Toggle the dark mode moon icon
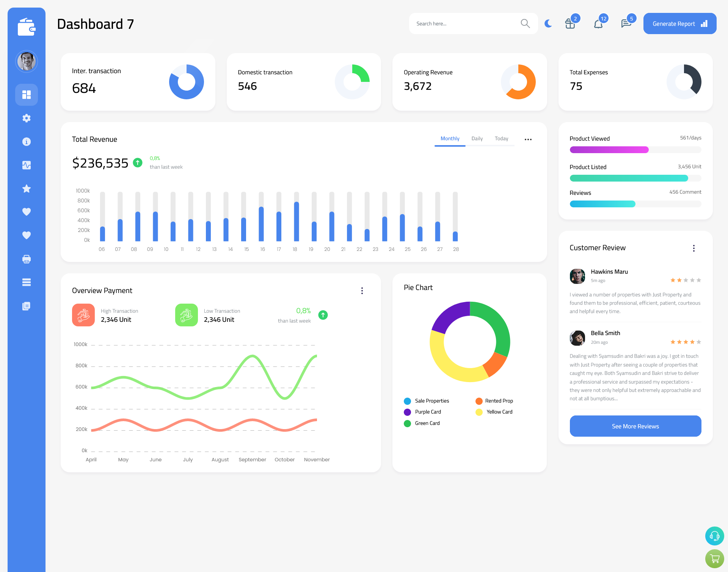 [547, 24]
